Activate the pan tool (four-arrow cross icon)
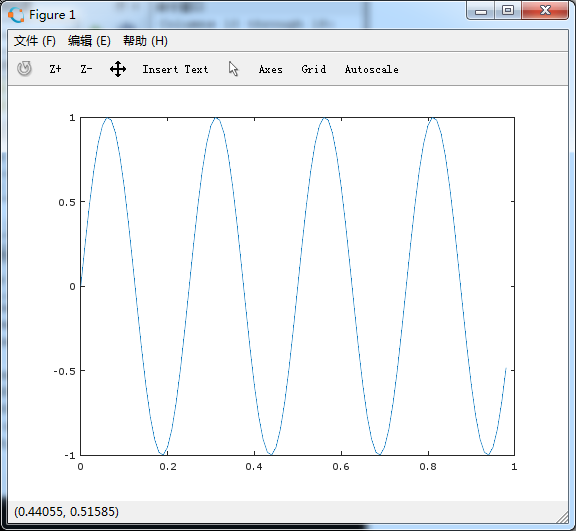This screenshot has width=576, height=531. (118, 69)
